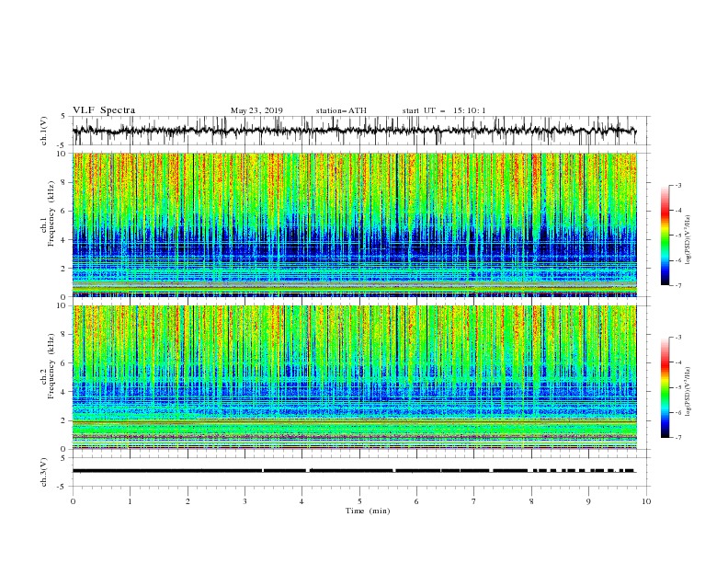This screenshot has width=728, height=563.
Task: Click the "9" tick on the time axis
Action: pyautogui.click(x=588, y=501)
